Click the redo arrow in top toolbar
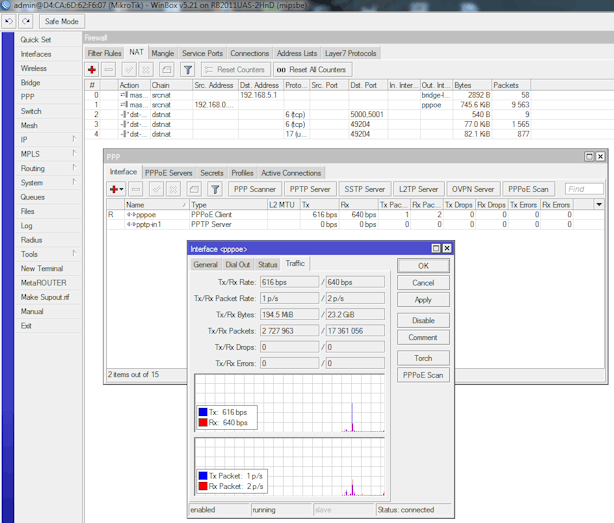 (26, 21)
